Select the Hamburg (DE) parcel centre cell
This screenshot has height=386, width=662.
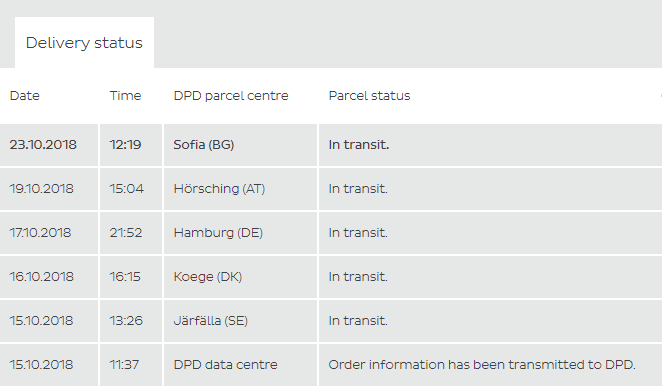(240, 233)
